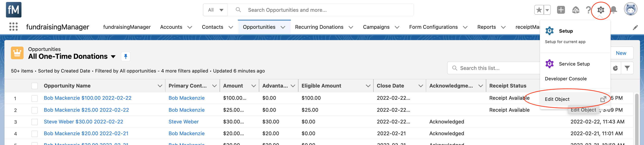Viewport: 644px width, 145px height.
Task: Switch to the Recurring Donations tab
Action: [x=319, y=27]
